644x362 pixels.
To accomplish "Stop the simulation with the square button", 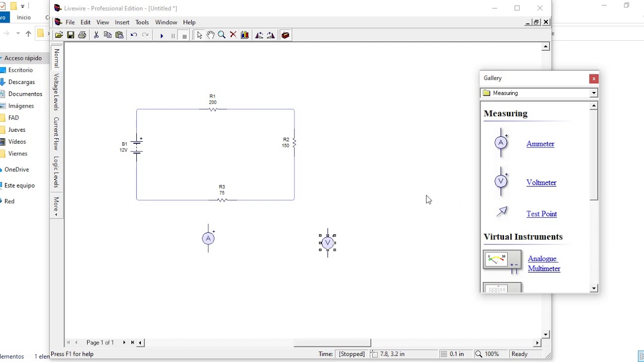I will [185, 36].
